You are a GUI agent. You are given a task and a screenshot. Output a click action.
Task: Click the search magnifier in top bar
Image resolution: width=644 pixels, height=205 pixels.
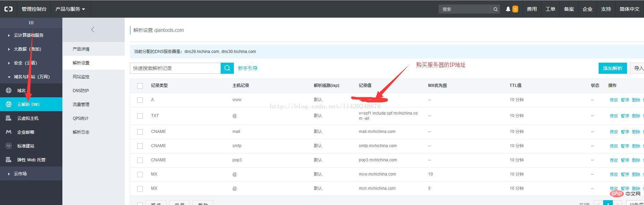[x=495, y=9]
